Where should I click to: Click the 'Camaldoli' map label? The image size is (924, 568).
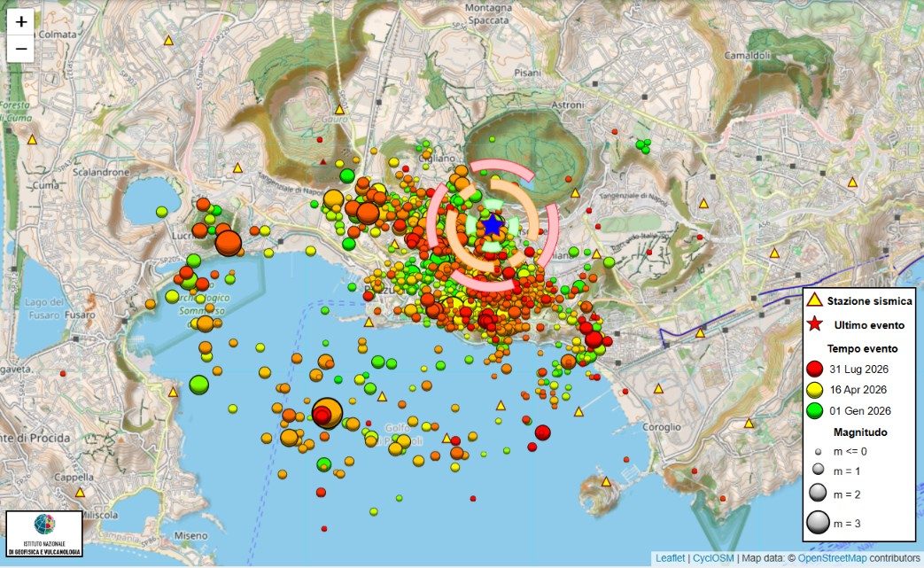(748, 56)
